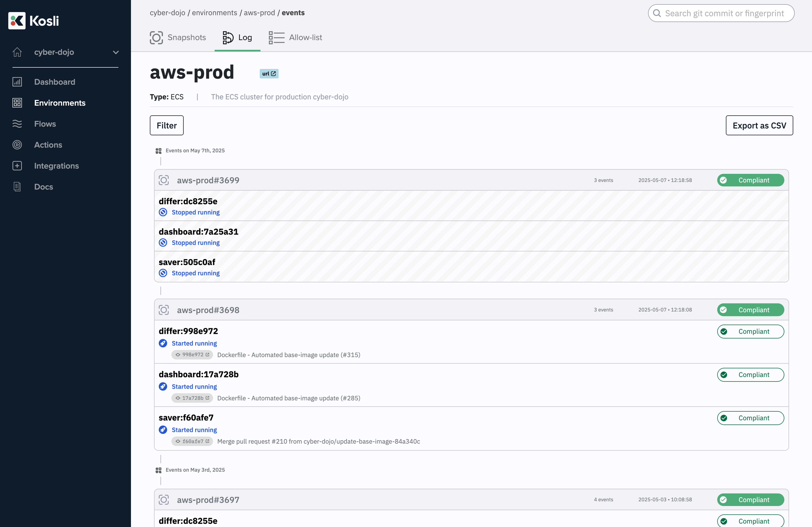Click the aws-prod breadcrumb link
Screen dimensions: 812x527
point(259,13)
